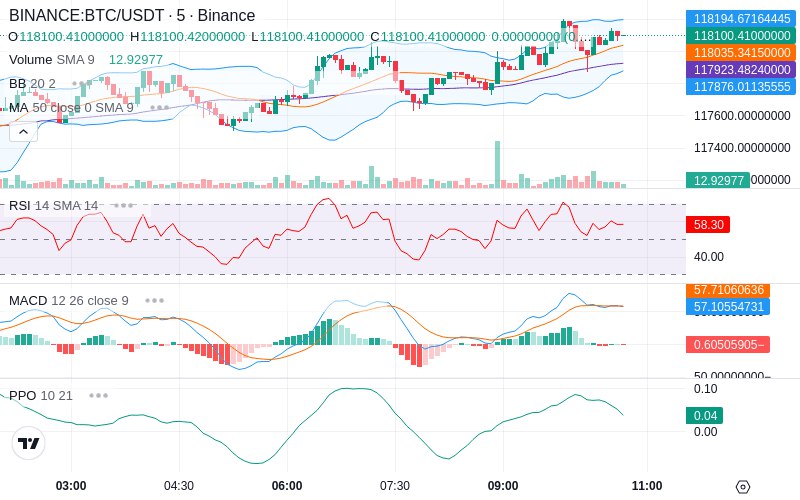The width and height of the screenshot is (800, 500).
Task: Click the green volume axis label 12.92977
Action: 718,180
